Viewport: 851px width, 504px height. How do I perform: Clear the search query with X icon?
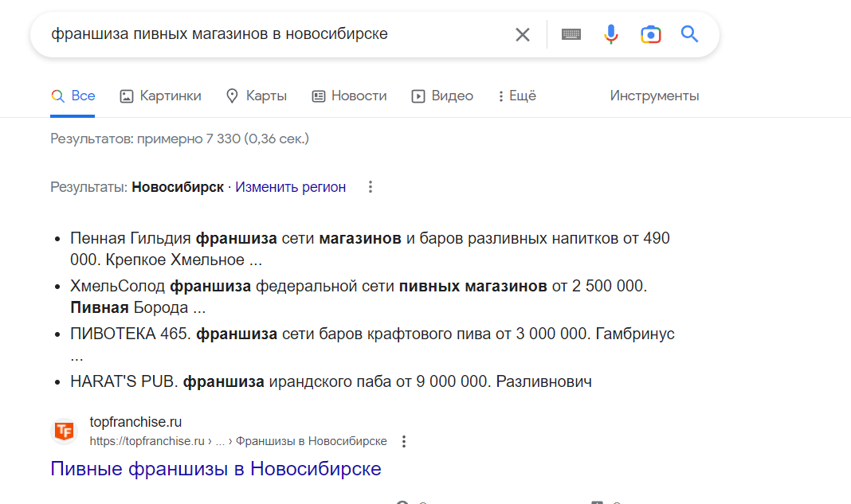point(523,34)
